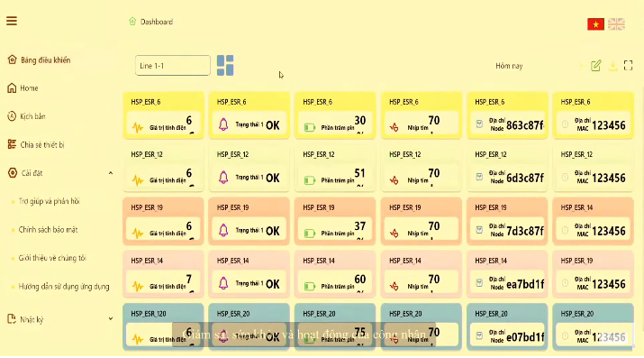
Task: Select node address 863c87f value
Action: tap(525, 125)
